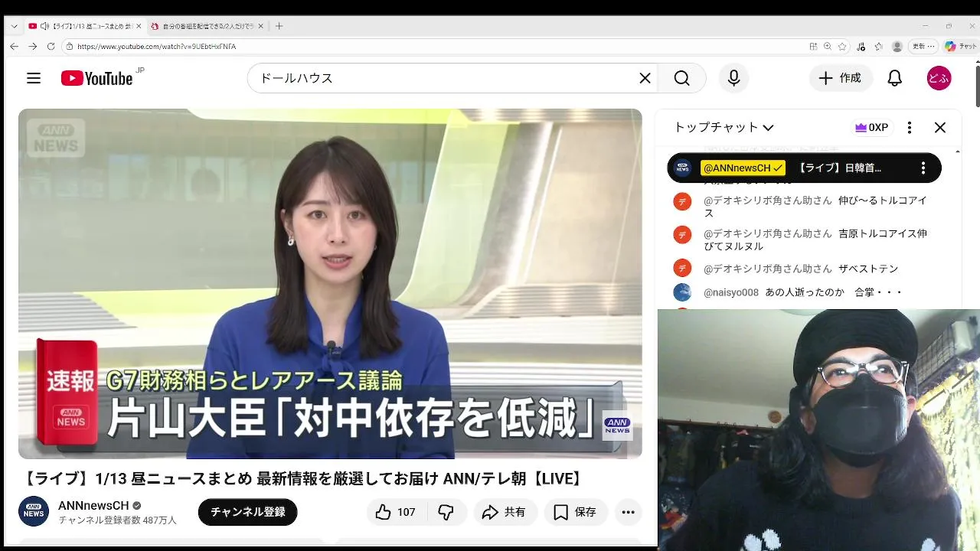
Task: Open the tab search chevron menu
Action: click(x=14, y=26)
